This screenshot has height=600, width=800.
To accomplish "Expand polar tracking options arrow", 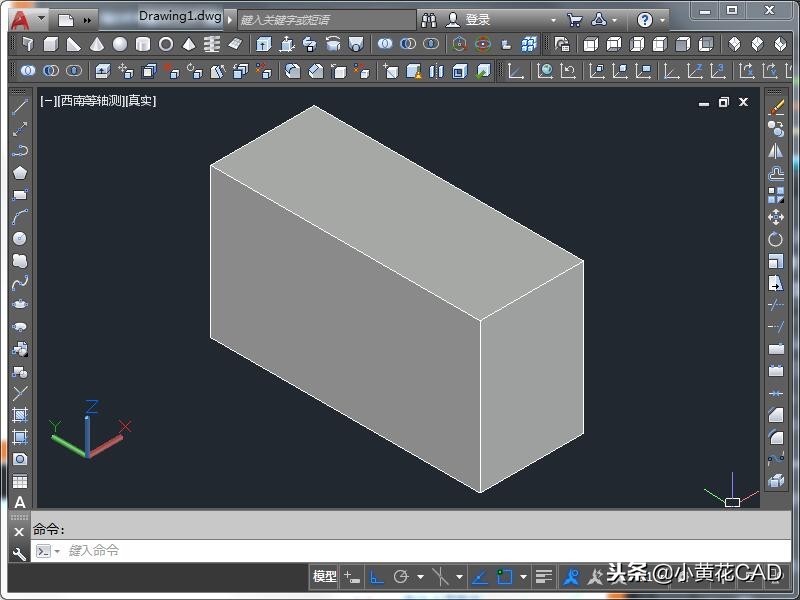I will 420,577.
